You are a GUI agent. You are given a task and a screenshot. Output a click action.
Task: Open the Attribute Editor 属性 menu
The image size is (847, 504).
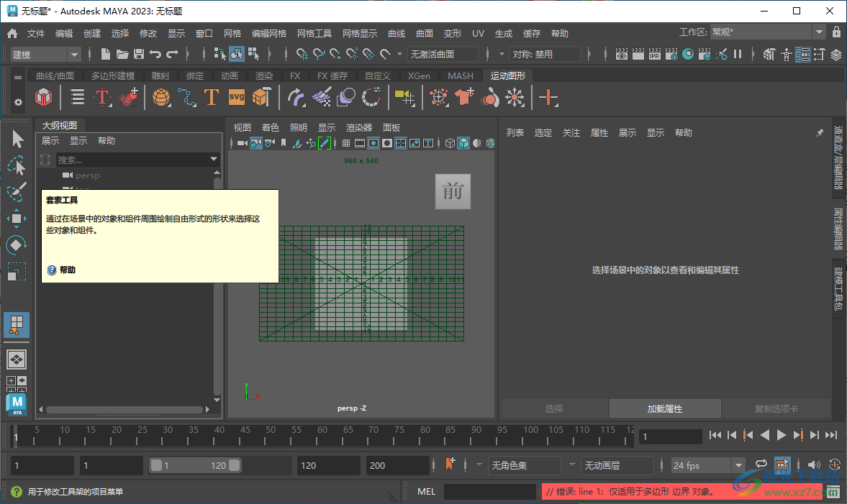click(599, 133)
